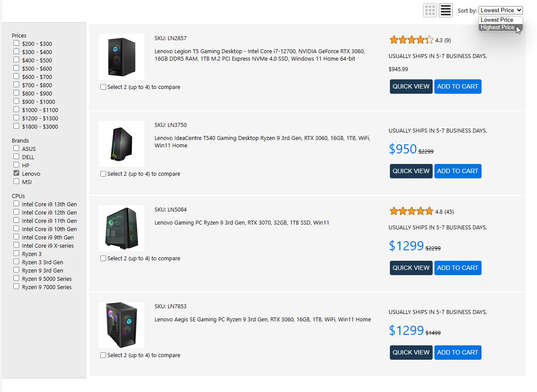Filter by the MSI brand

coord(17,181)
